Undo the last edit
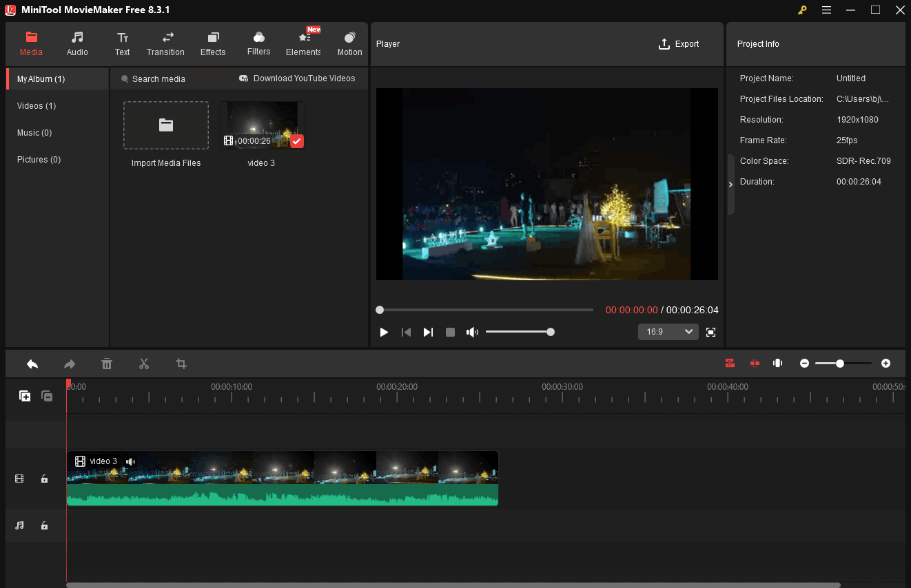The height and width of the screenshot is (588, 911). click(32, 364)
